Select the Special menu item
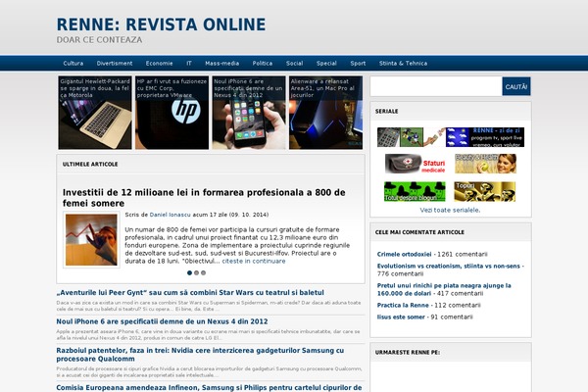 coord(326,64)
